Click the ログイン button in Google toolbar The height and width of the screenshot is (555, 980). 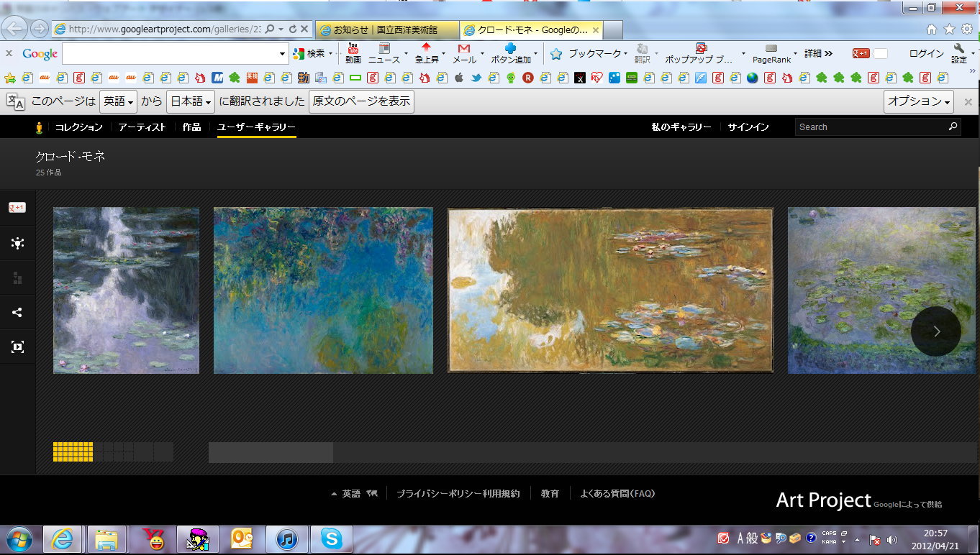(x=926, y=53)
